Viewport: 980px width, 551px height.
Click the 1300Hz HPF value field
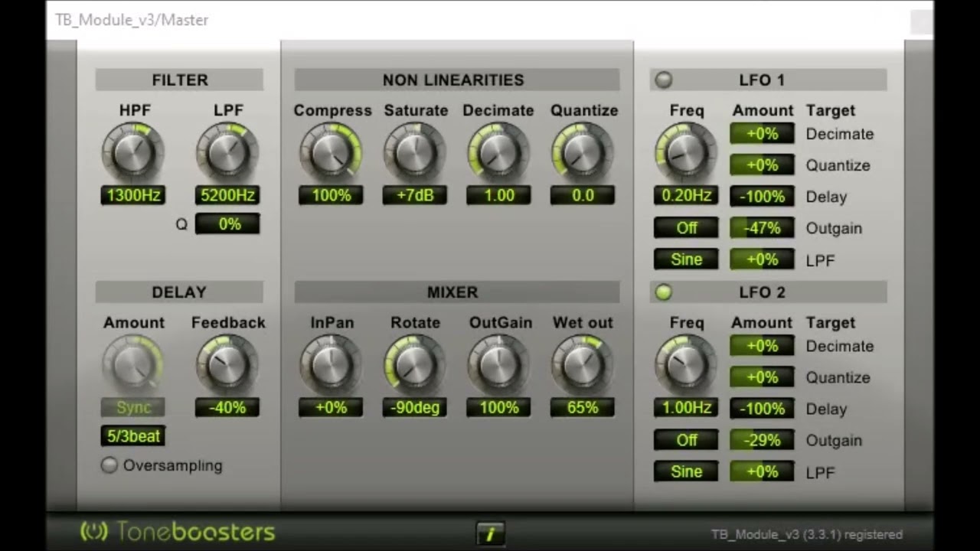click(133, 195)
